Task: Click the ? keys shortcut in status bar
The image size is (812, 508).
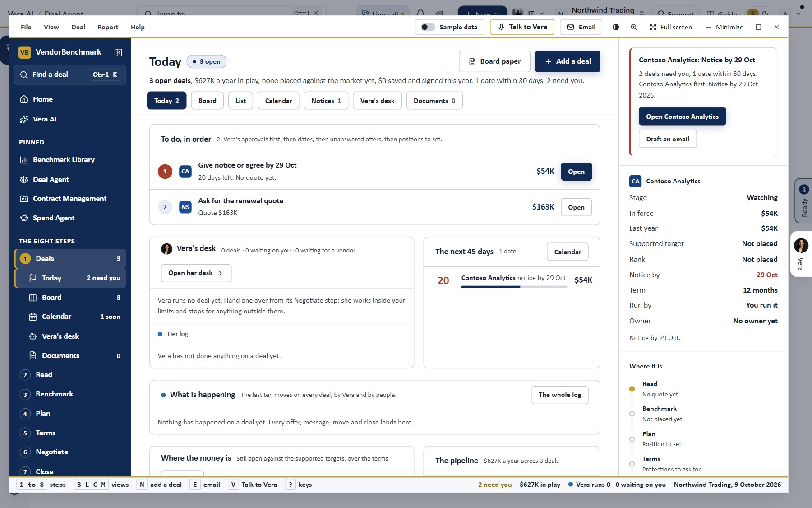Action: tap(299, 485)
